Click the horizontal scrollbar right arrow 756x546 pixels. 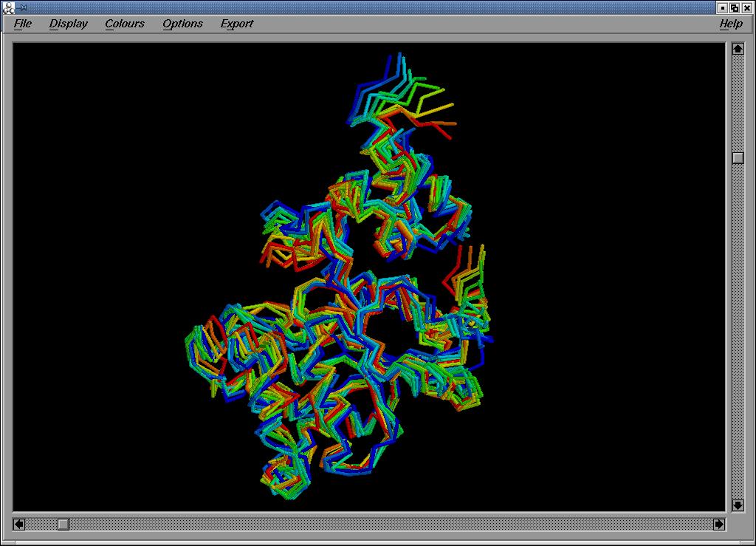719,524
